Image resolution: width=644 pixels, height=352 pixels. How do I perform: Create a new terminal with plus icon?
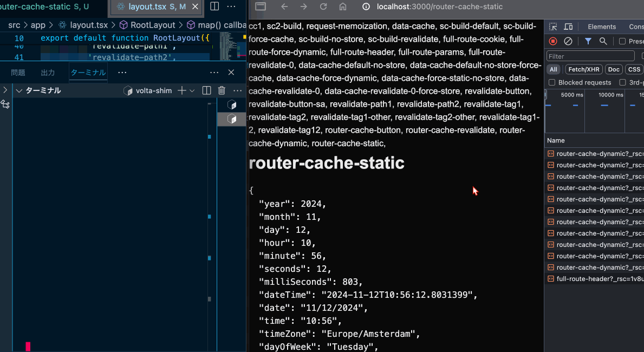[182, 90]
